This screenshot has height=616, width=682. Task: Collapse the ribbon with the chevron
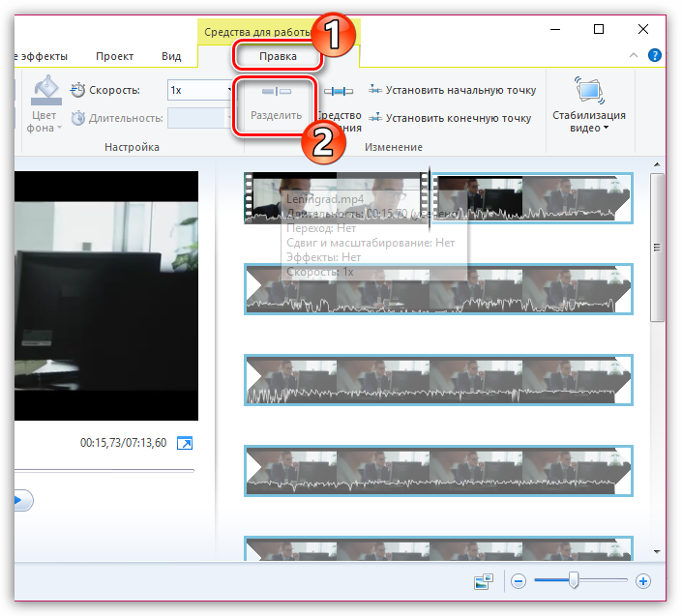pos(634,55)
